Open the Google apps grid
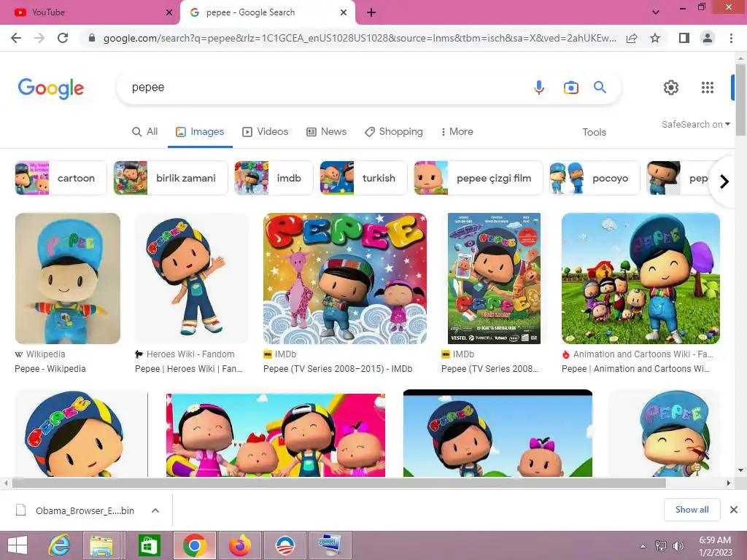The height and width of the screenshot is (560, 747). tap(708, 87)
